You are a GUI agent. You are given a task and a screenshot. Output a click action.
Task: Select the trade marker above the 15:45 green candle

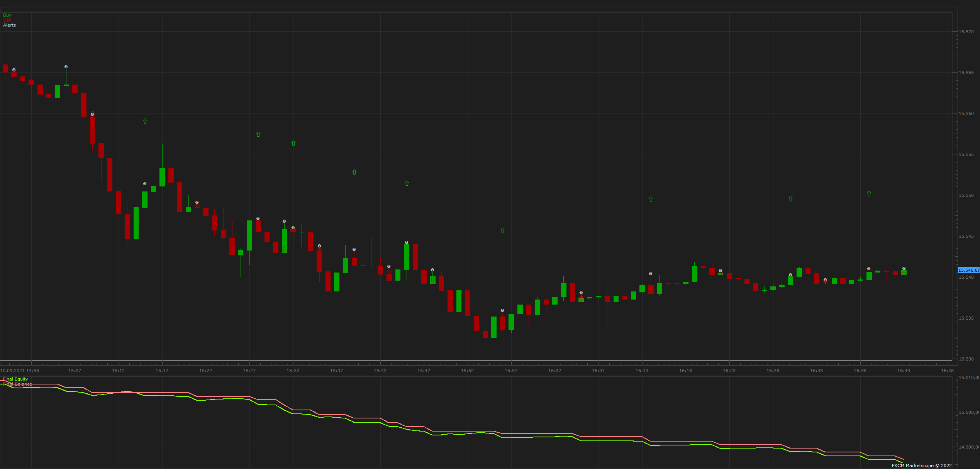click(407, 242)
